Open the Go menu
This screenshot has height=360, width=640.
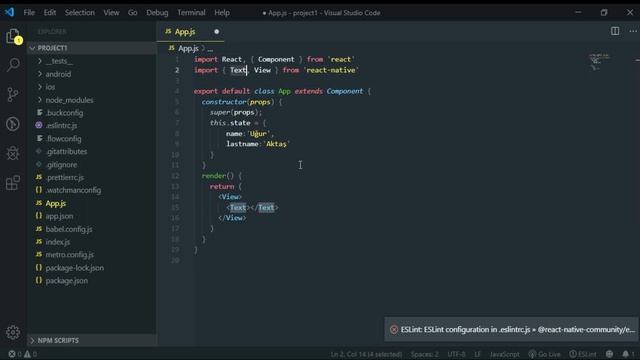pos(133,13)
